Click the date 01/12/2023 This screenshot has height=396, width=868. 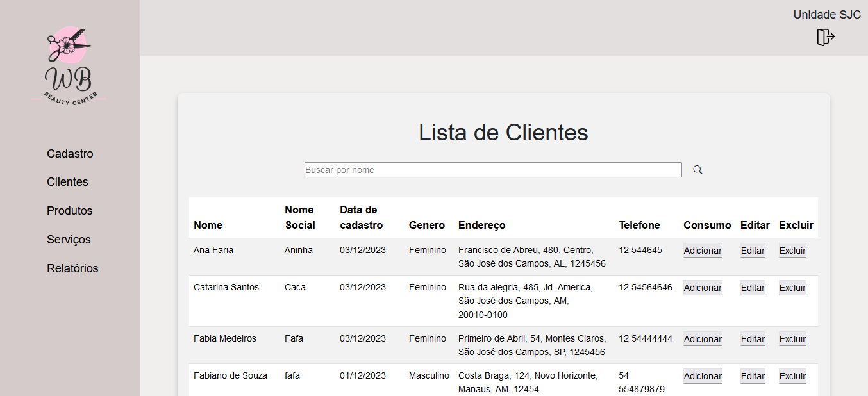point(363,375)
